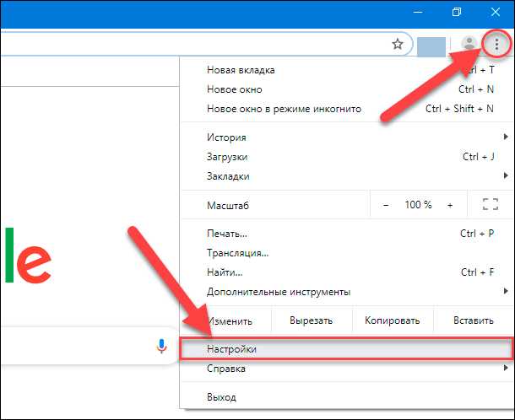Viewport: 515px width, 420px height.
Task: Click the address bar
Action: pos(206,44)
